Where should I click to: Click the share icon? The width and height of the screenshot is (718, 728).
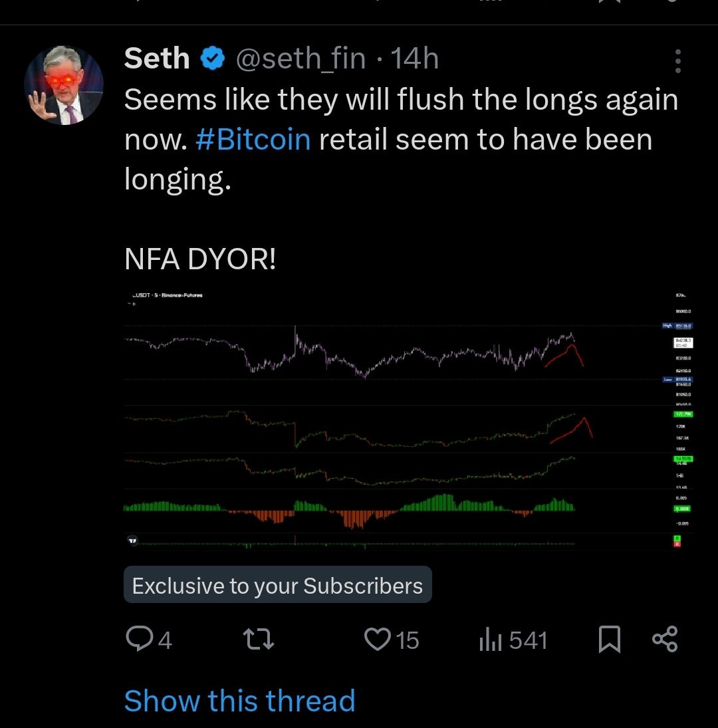tap(665, 639)
